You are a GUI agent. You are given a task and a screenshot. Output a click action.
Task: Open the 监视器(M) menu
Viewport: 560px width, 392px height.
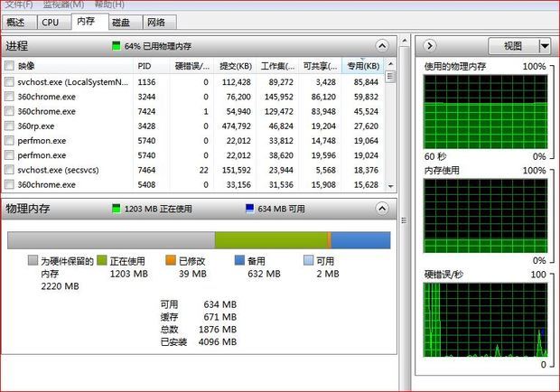click(63, 5)
